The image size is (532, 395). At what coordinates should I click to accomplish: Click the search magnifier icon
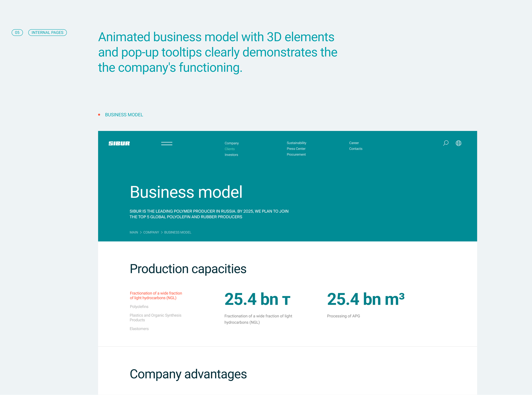tap(446, 143)
